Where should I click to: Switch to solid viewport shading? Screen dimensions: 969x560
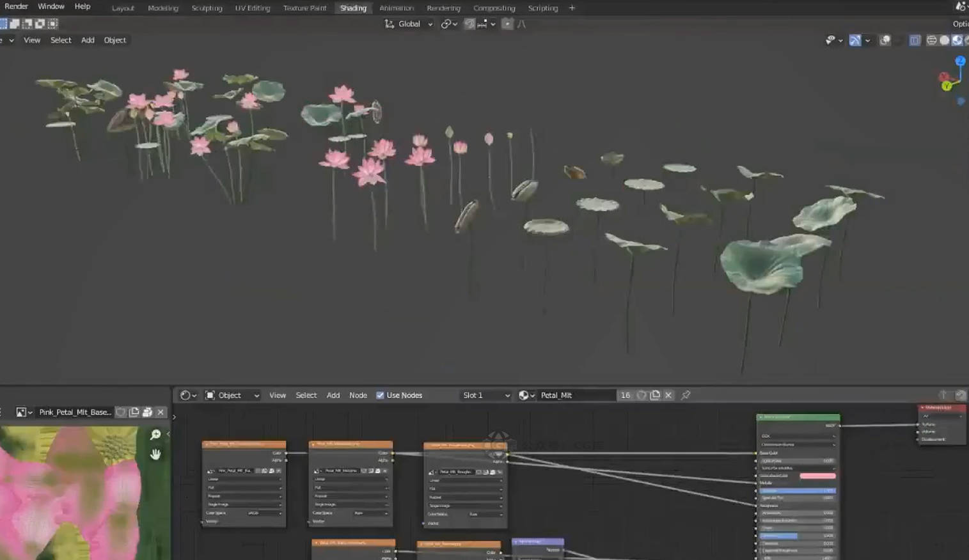click(x=944, y=40)
